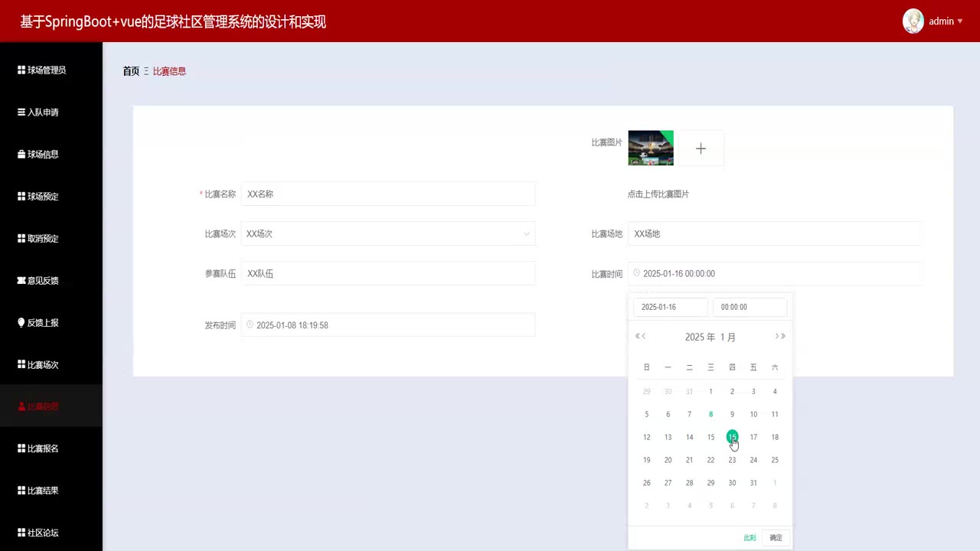Select January 10 in the calendar
The height and width of the screenshot is (551, 980).
coord(753,415)
